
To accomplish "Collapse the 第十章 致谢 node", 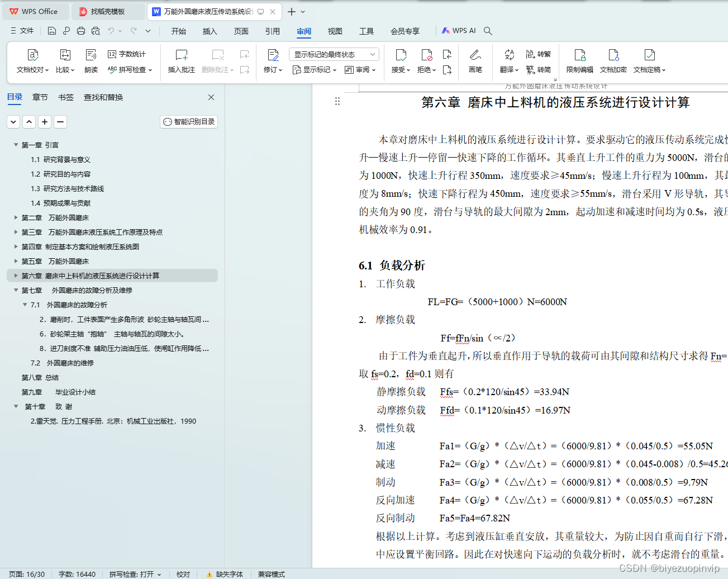I will (x=16, y=406).
